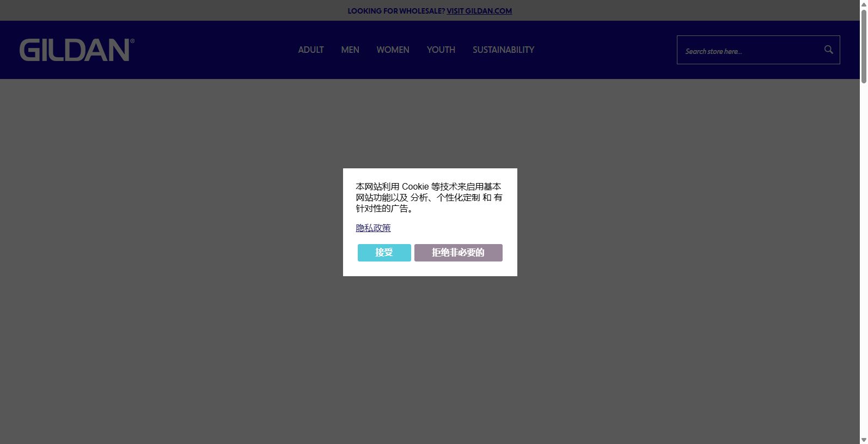
Task: Click the Gildan logo
Action: coord(77,50)
